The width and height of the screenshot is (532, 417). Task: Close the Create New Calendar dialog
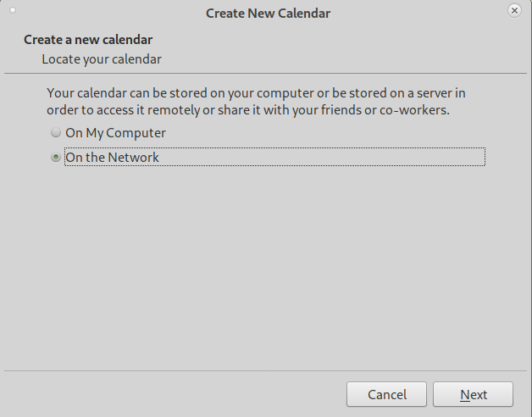point(514,11)
